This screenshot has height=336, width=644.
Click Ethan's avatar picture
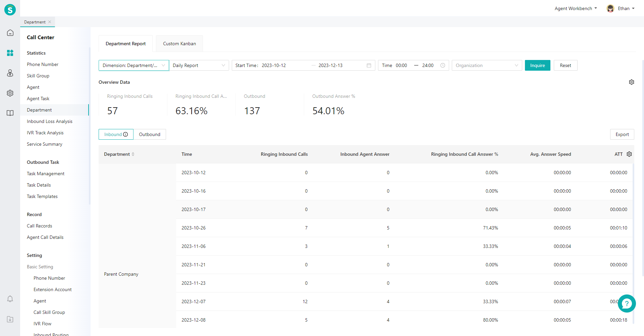[x=610, y=8]
